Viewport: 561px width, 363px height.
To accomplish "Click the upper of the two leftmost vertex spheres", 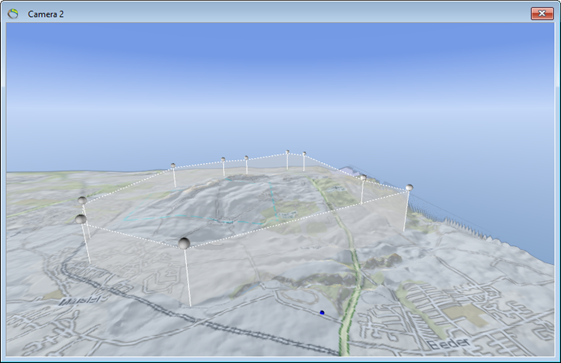I will tap(82, 200).
